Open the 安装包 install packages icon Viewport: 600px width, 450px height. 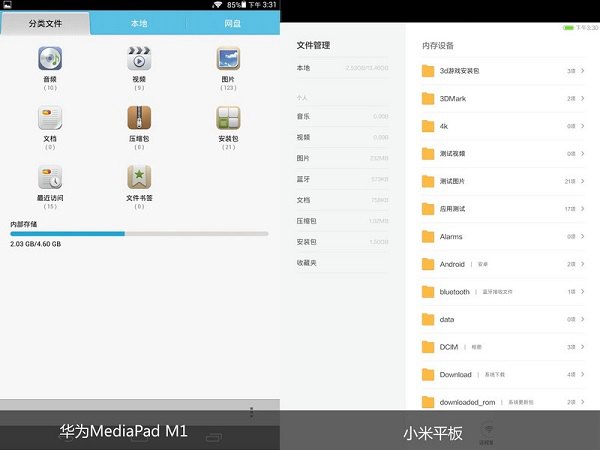pos(228,118)
